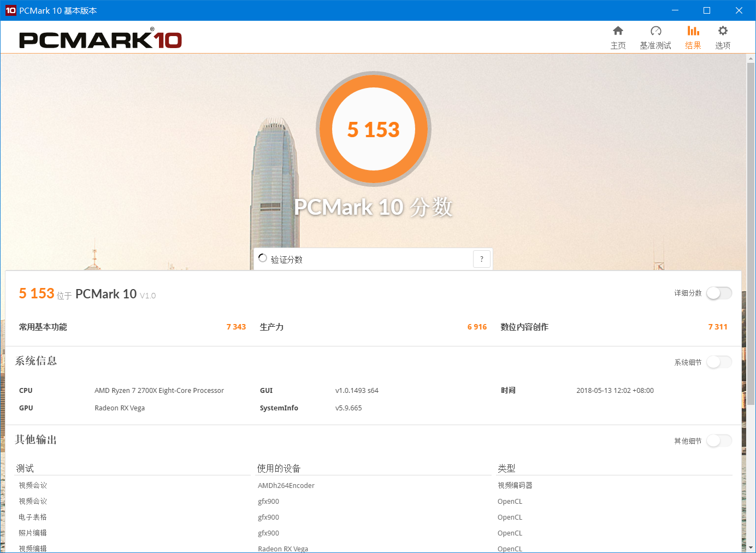Open the 结果 results chart icon

click(x=693, y=31)
